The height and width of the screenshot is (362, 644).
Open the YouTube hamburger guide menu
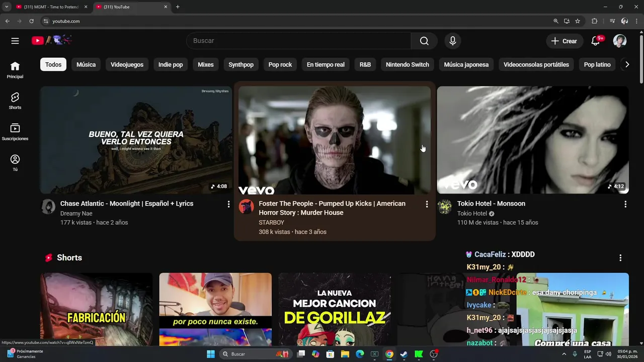click(x=15, y=41)
